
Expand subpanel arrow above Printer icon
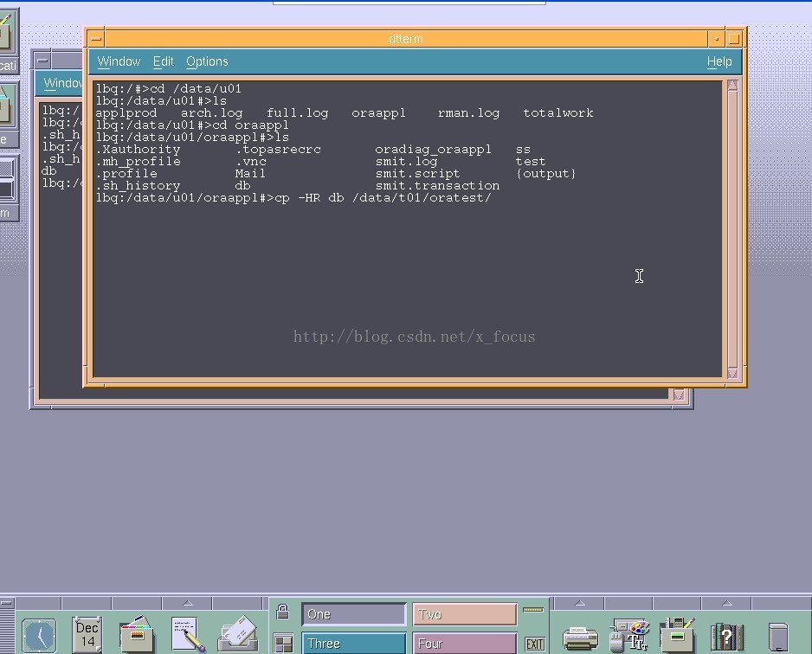click(580, 603)
